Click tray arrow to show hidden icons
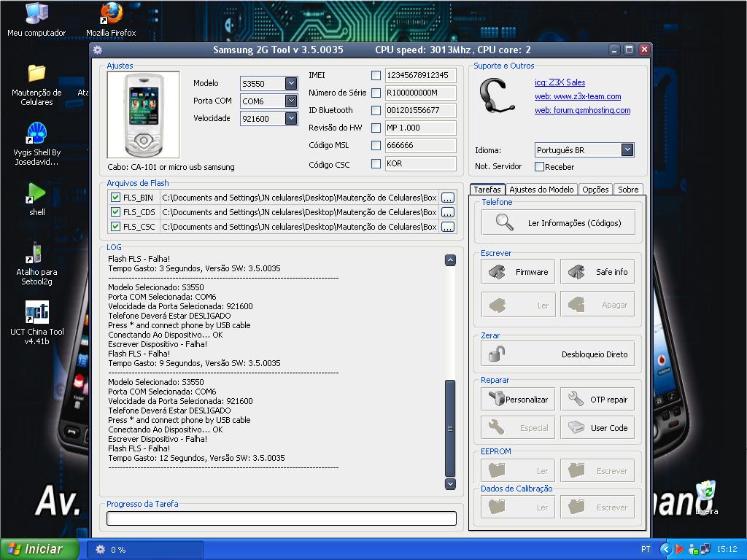 click(665, 549)
